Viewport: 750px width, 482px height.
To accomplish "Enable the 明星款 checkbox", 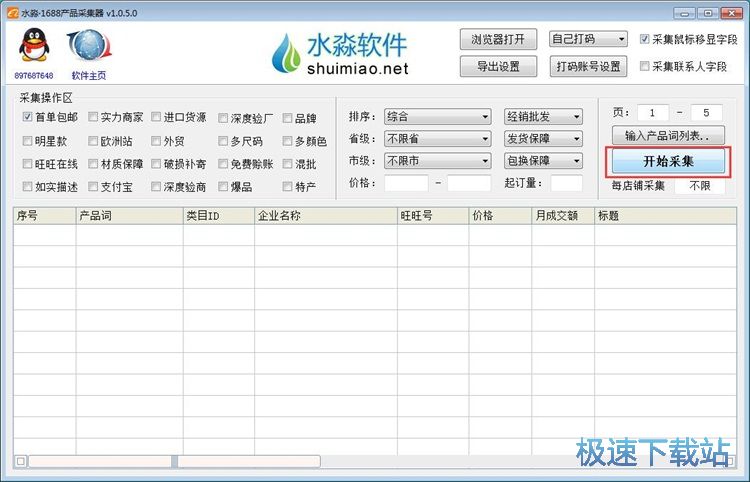I will (x=27, y=141).
